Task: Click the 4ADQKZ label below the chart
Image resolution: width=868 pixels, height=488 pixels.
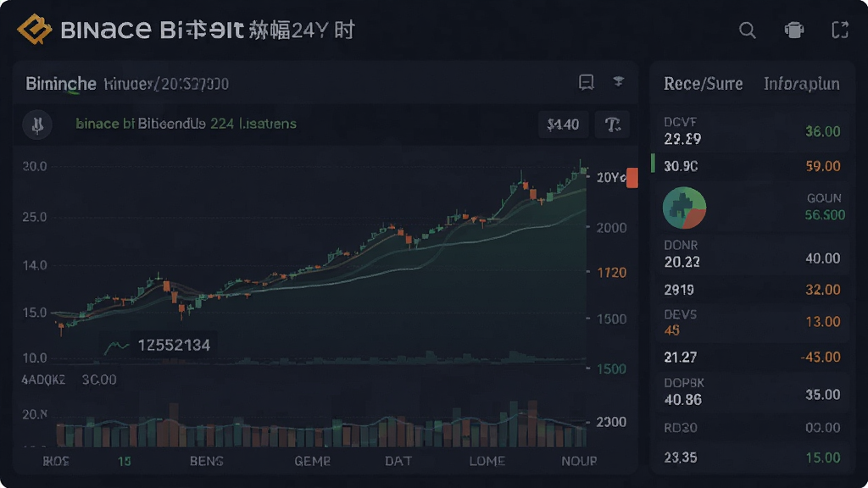Action: (43, 380)
